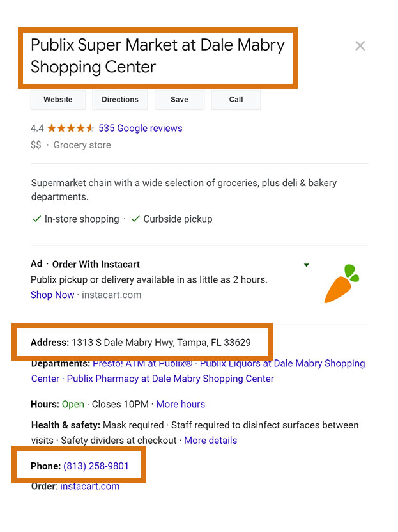Viewport: 398px width, 532px height.
Task: Get Directions to the store
Action: 120,100
